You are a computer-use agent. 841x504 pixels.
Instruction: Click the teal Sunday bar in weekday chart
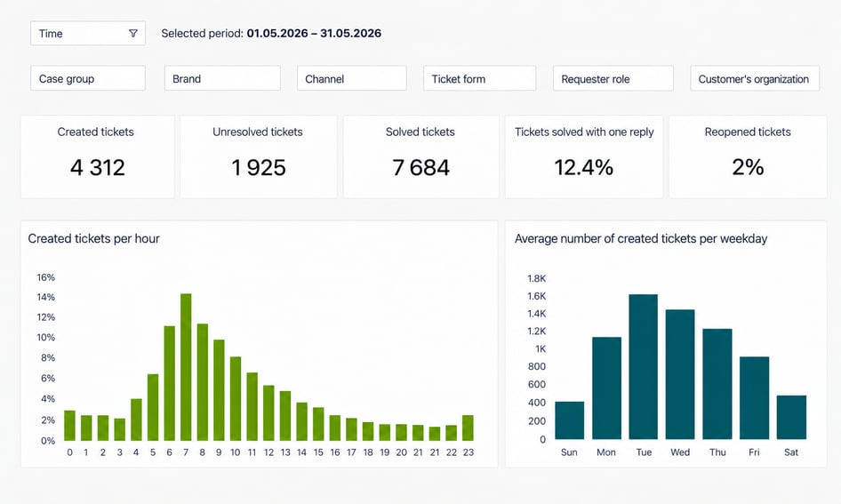[570, 420]
